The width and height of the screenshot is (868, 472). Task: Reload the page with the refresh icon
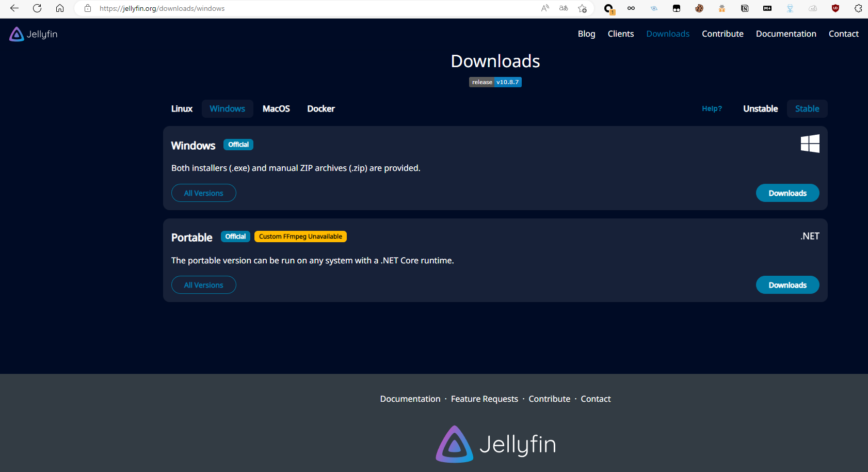pyautogui.click(x=37, y=8)
